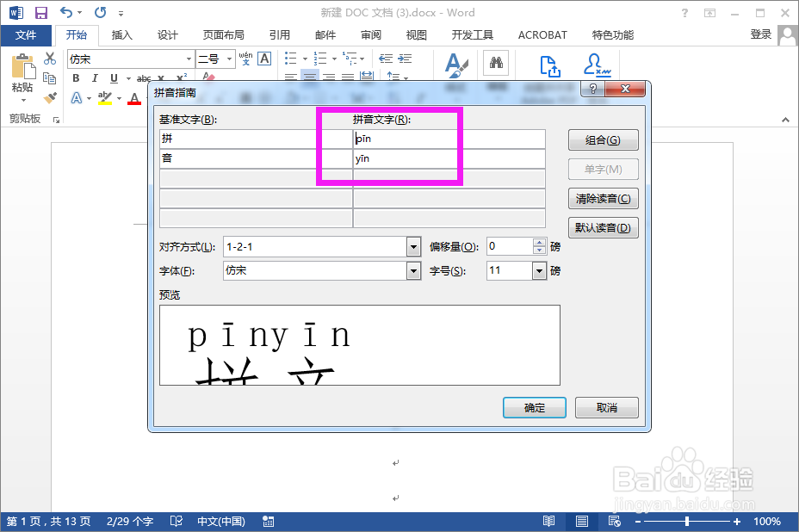Click the Multilevel list icon
Viewport: 799px width, 532px height.
(x=350, y=59)
